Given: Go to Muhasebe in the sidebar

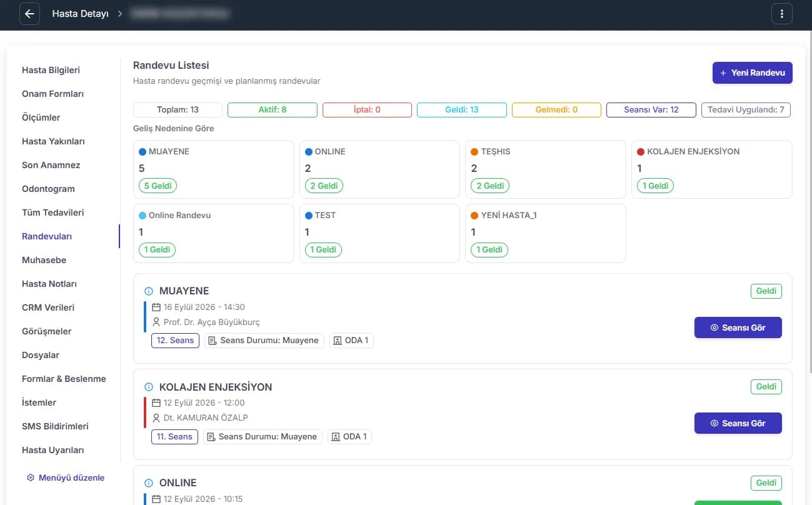Looking at the screenshot, I should pyautogui.click(x=44, y=260).
